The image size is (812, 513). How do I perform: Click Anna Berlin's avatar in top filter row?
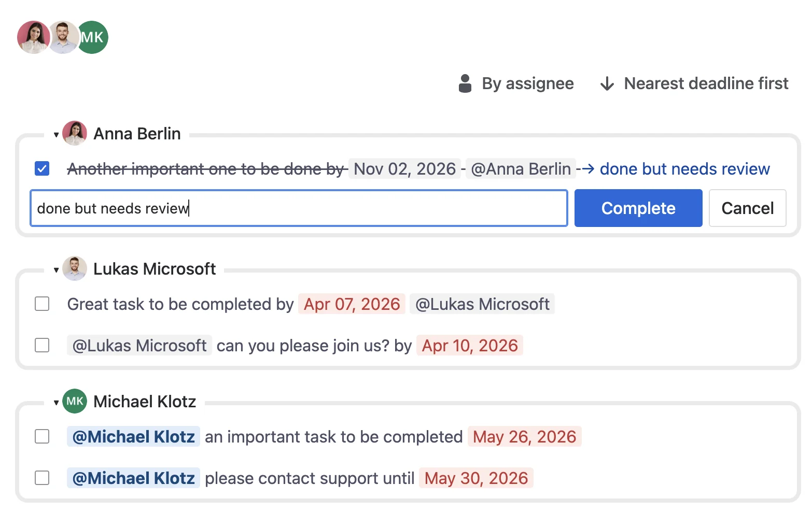click(x=34, y=37)
